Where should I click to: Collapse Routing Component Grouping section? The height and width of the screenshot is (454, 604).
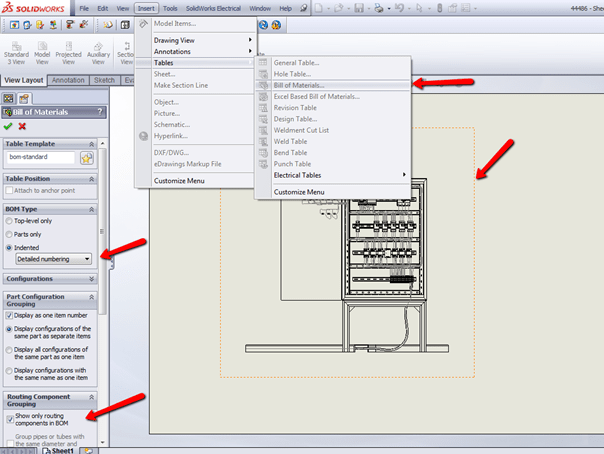point(92,397)
